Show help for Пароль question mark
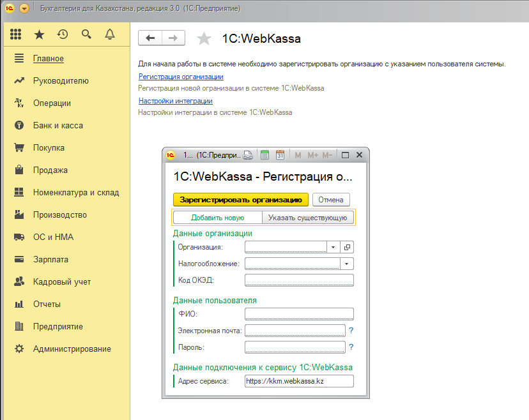The image size is (529, 420). (351, 347)
